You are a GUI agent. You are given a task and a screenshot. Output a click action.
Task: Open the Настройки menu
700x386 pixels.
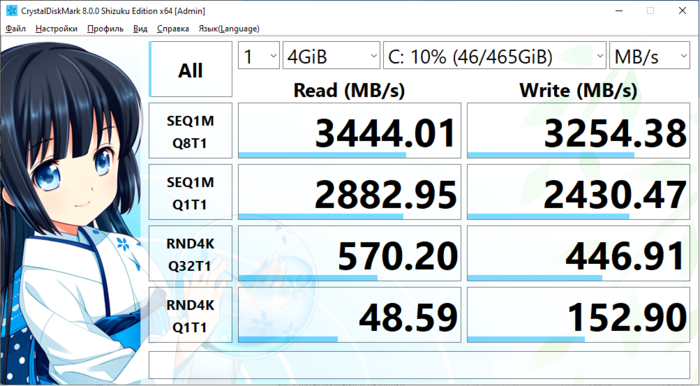tap(56, 29)
